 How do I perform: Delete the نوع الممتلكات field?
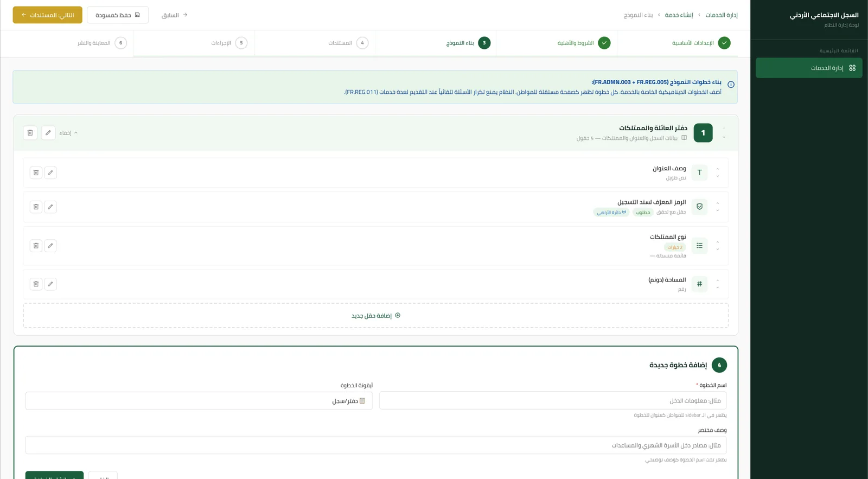pyautogui.click(x=36, y=246)
